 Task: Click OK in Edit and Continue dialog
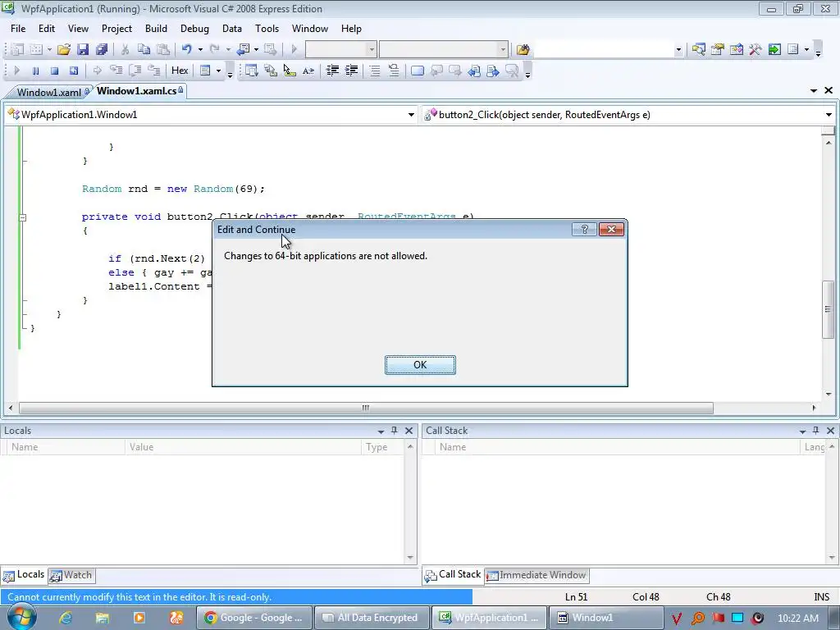[x=420, y=365]
